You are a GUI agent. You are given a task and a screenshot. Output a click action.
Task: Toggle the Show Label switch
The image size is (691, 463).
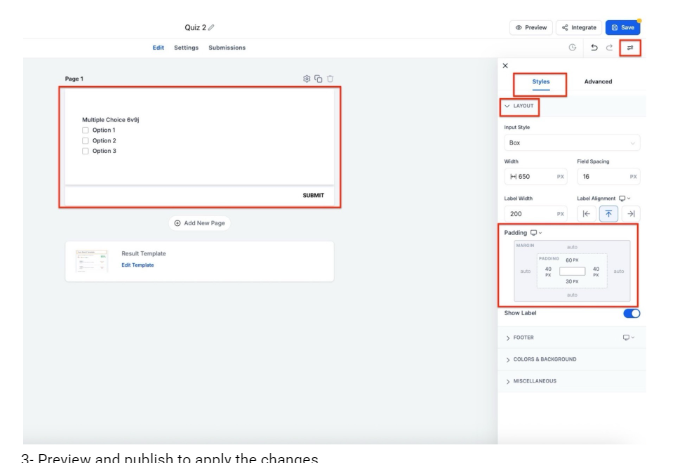pos(632,313)
